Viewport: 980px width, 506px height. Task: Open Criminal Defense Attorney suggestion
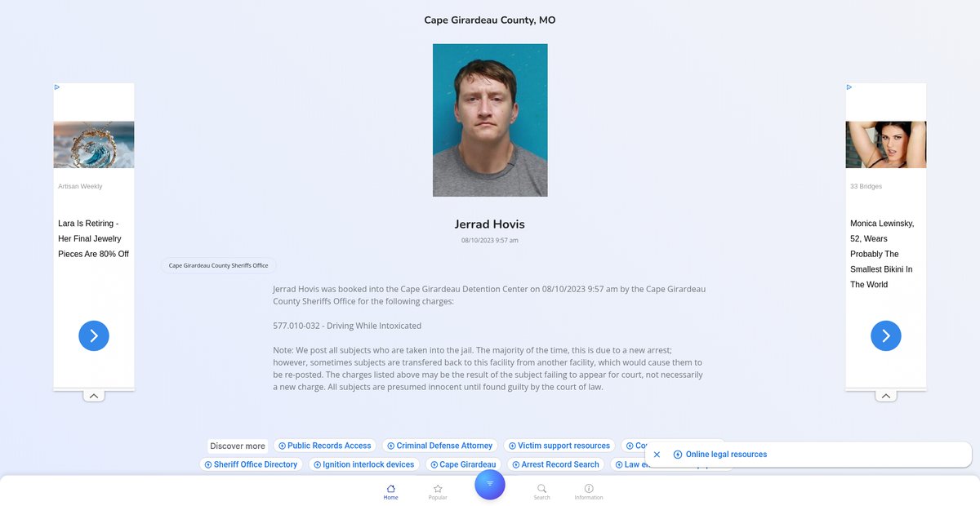click(440, 446)
